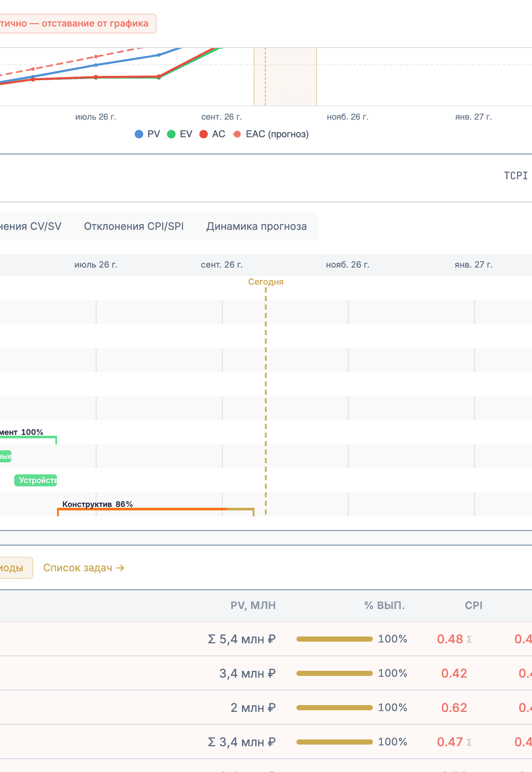Viewport: 532px width, 772px height.
Task: Select the green Устройств task bar
Action: click(36, 480)
